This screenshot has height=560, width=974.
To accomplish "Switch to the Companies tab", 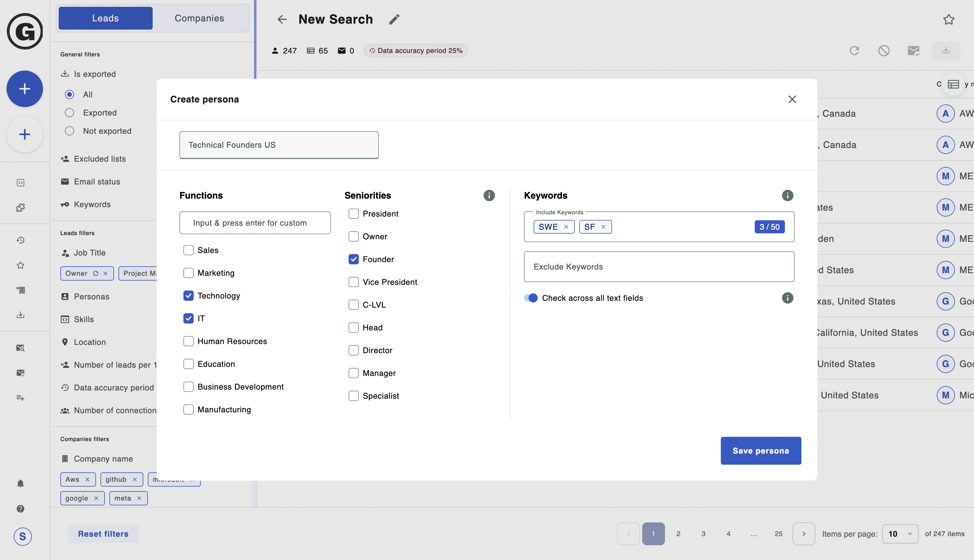I will pos(199,18).
